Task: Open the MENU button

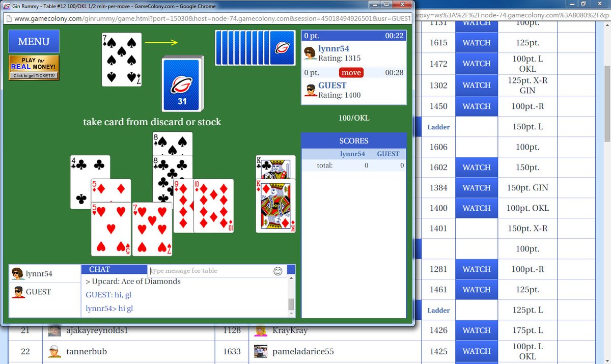Action: click(x=34, y=41)
